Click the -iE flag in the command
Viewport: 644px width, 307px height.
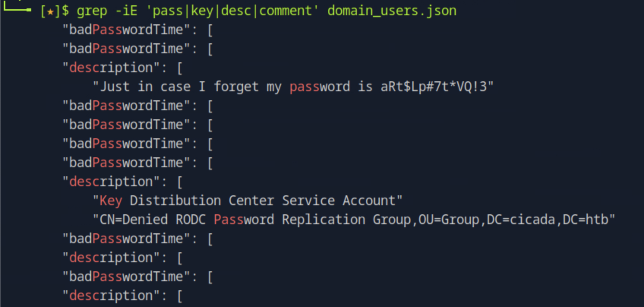coord(126,11)
